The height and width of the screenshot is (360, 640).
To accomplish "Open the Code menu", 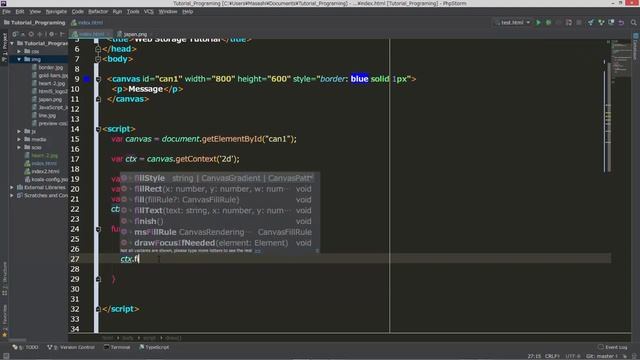I will (x=78, y=11).
